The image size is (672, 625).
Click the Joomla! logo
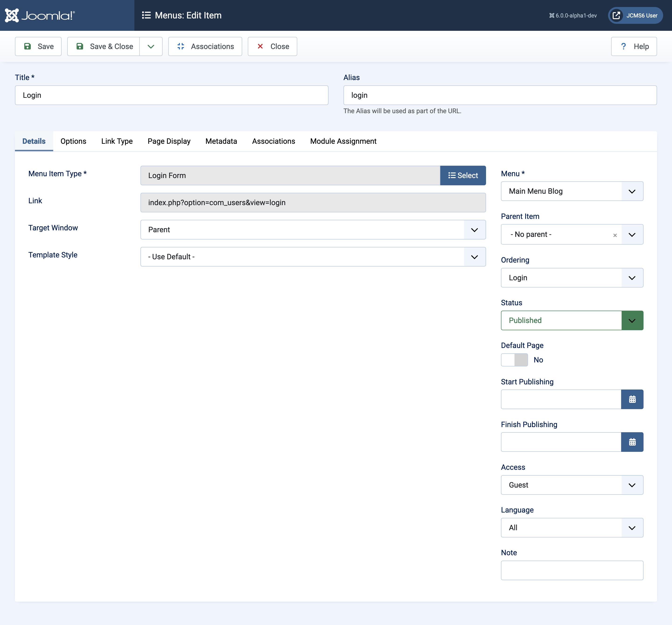[x=39, y=15]
